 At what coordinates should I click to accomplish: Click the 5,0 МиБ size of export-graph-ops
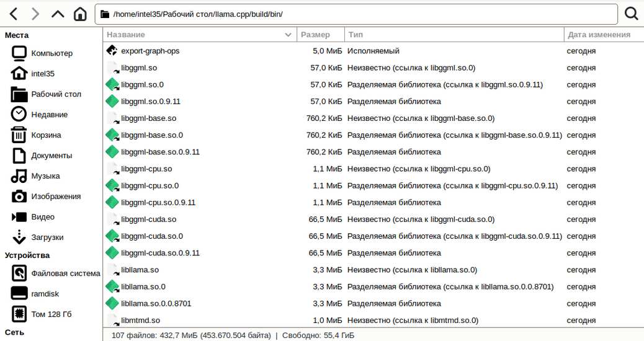click(328, 51)
